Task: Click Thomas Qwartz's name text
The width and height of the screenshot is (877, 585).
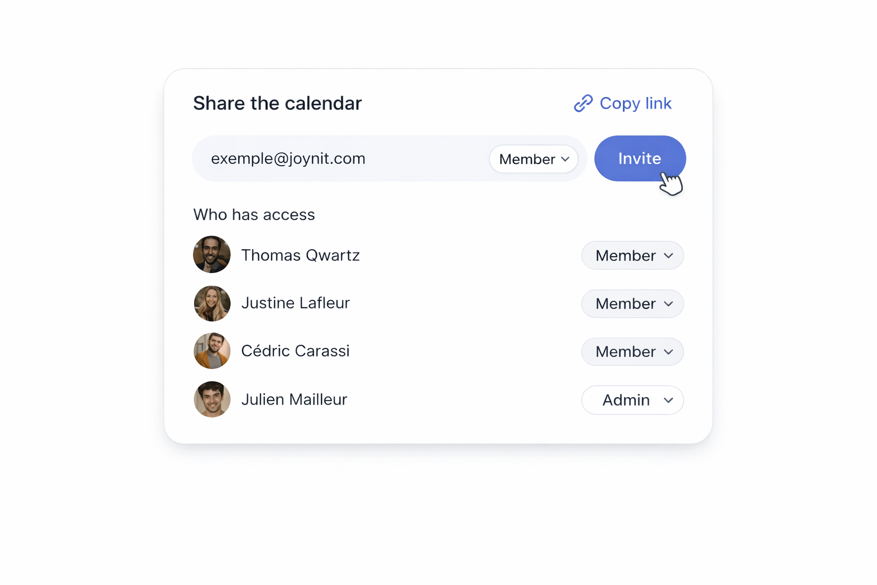Action: coord(300,255)
